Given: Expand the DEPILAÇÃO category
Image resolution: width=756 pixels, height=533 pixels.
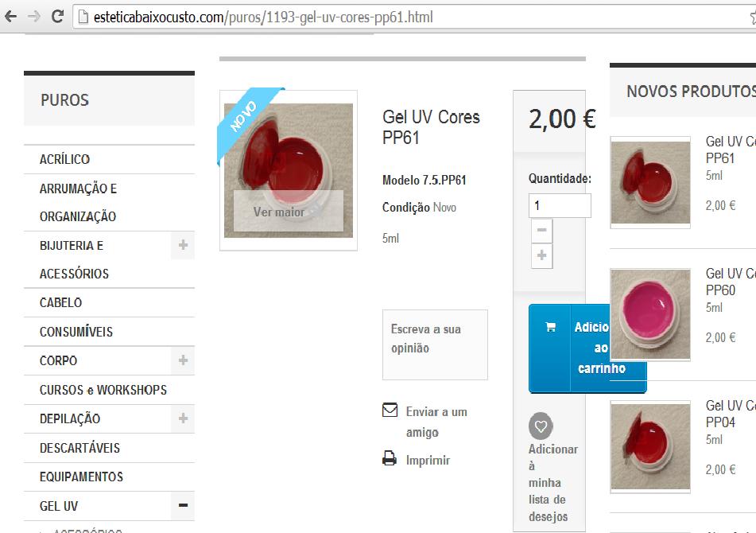Looking at the screenshot, I should click(x=183, y=418).
